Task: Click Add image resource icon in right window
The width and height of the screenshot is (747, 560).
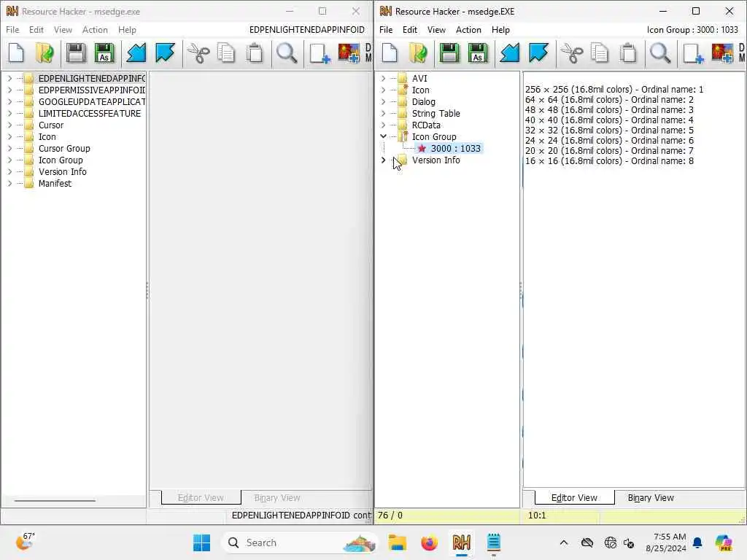Action: tap(723, 52)
